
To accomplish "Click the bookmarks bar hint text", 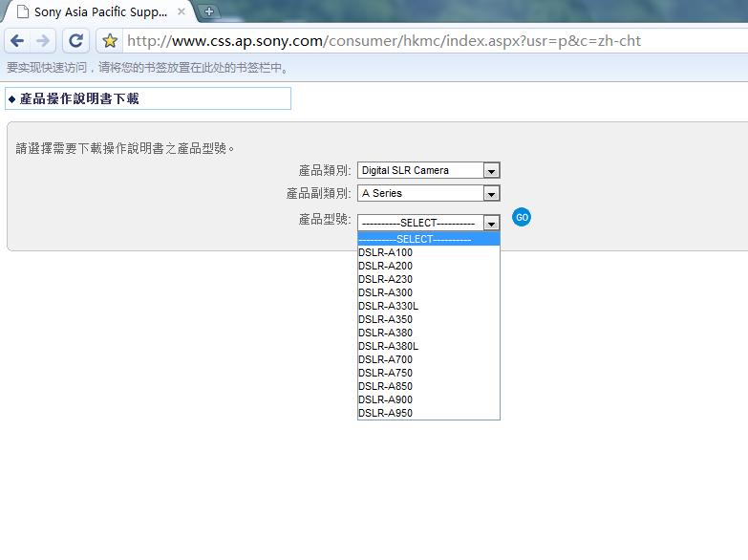I will tap(147, 68).
